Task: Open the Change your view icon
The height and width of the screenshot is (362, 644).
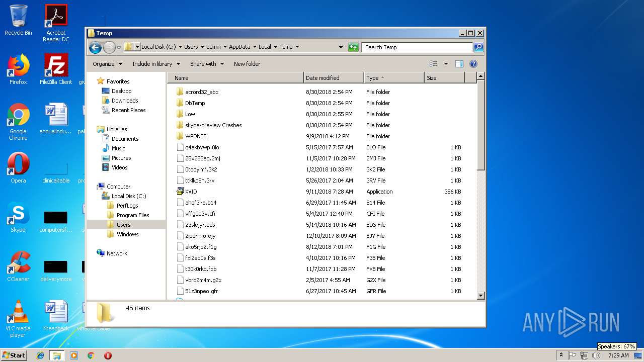Action: coord(433,64)
